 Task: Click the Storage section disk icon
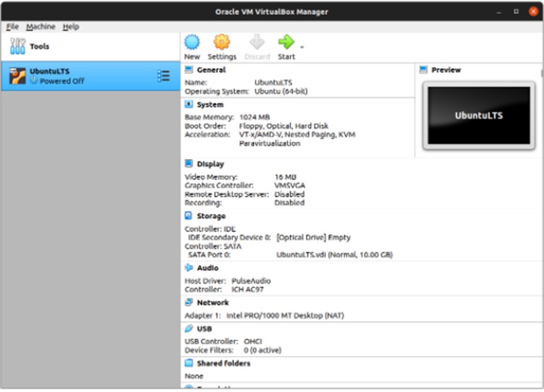tap(189, 216)
